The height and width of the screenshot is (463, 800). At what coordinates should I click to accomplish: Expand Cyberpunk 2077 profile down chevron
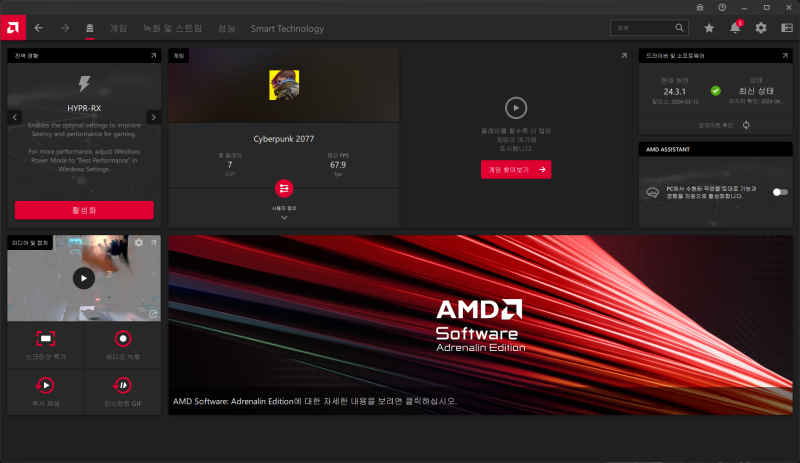(x=284, y=218)
